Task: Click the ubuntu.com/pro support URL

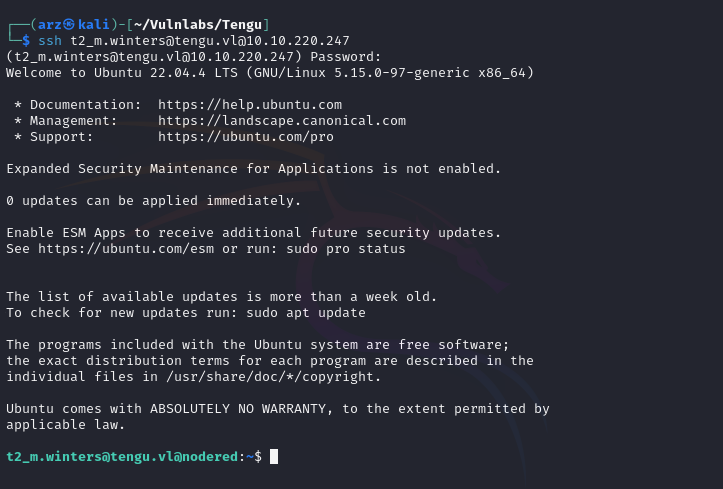Action: (x=246, y=137)
